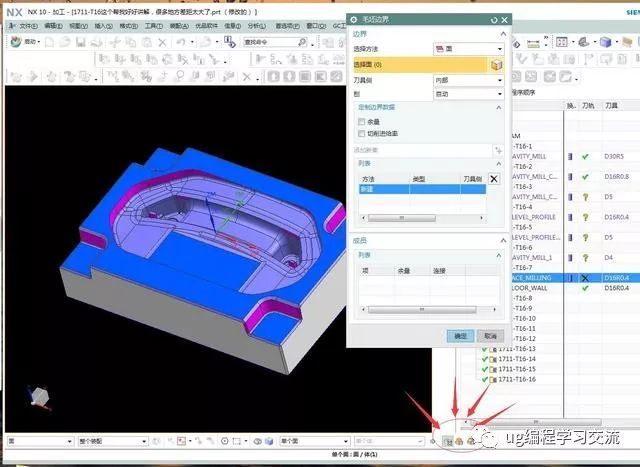Click the measure ruler icon in the toolbar
640x467 pixels.
pos(533,43)
